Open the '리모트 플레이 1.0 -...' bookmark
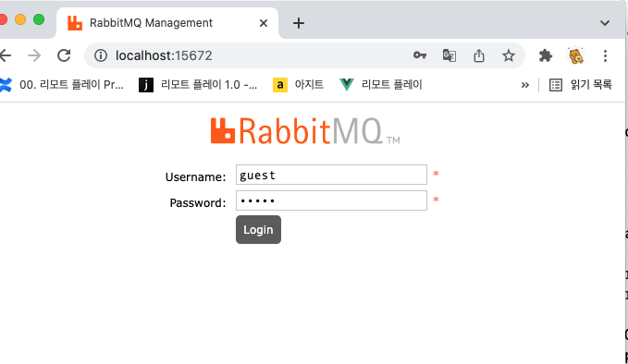 click(x=198, y=85)
